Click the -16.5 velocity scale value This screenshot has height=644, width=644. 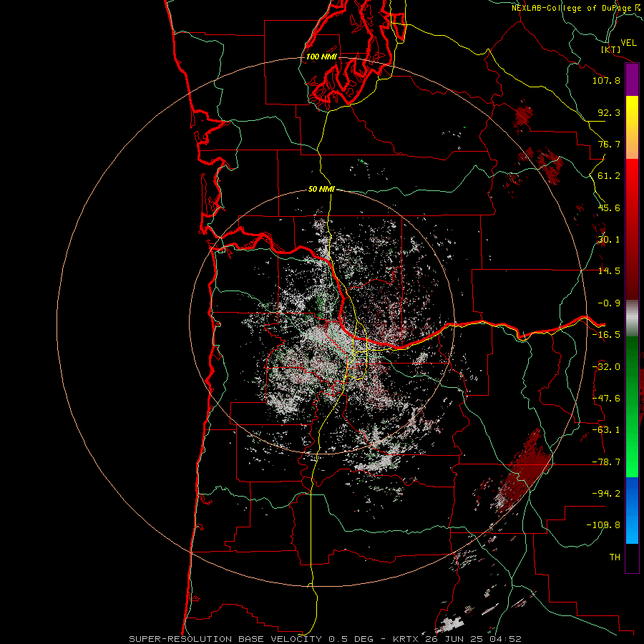tap(606, 335)
